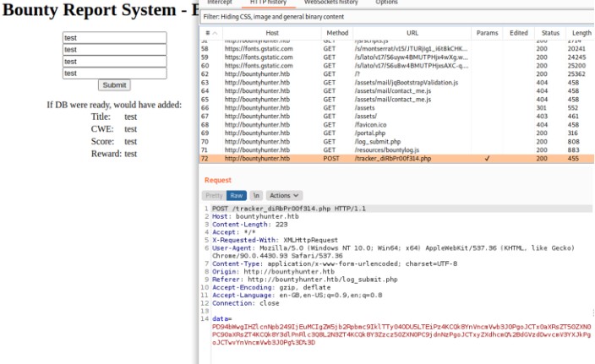Select the Pretty view button
This screenshot has width=595, height=364.
[x=214, y=196]
